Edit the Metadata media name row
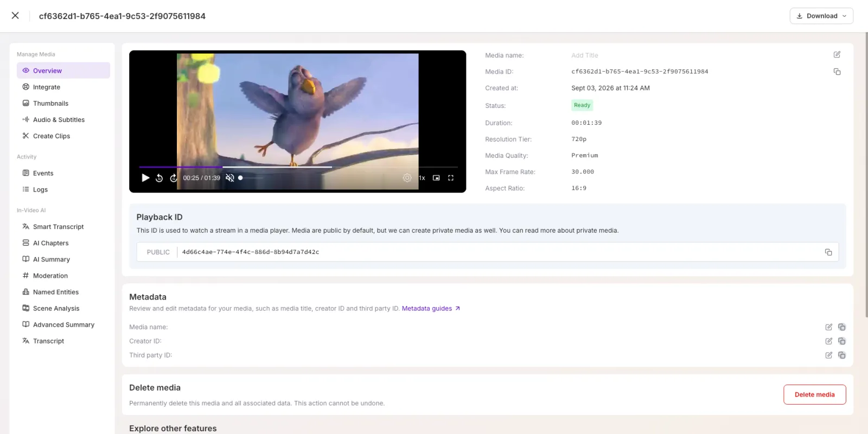This screenshot has height=434, width=868. (x=829, y=327)
